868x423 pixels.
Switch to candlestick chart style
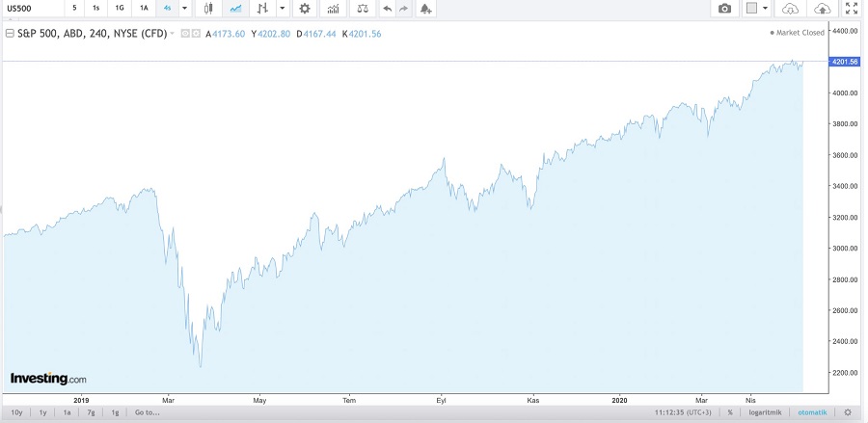pos(208,9)
